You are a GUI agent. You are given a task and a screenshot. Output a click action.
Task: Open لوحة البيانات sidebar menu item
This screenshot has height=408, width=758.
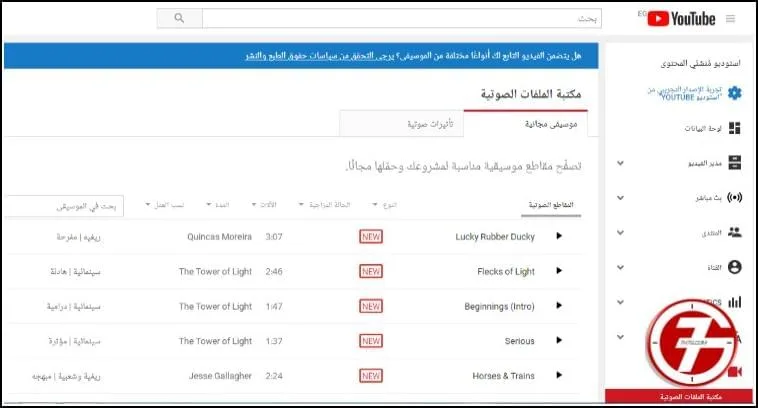tap(703, 129)
